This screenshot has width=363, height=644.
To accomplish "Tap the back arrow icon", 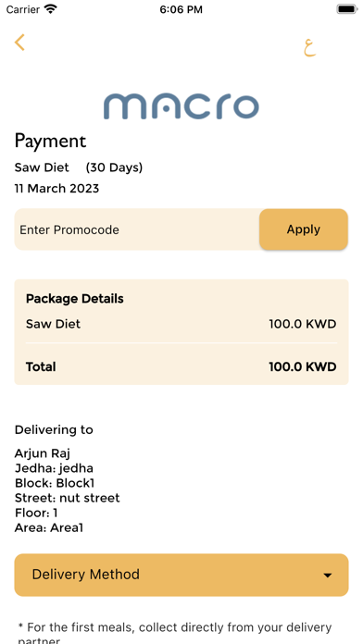I will point(19,43).
